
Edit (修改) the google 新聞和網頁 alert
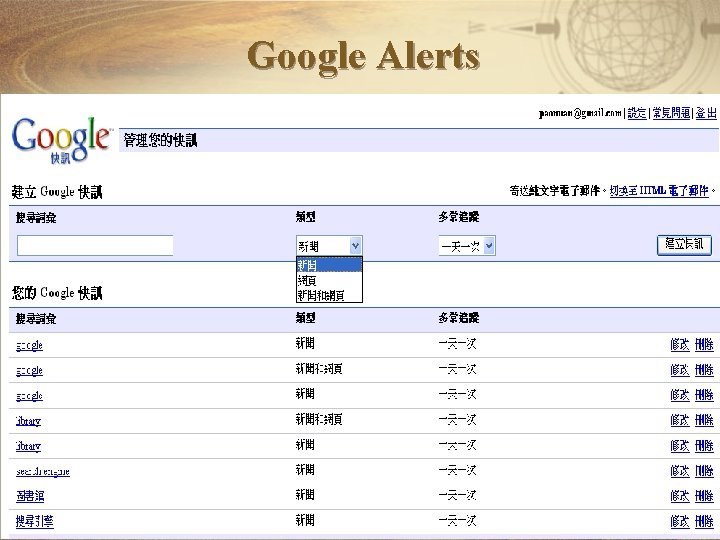click(680, 370)
